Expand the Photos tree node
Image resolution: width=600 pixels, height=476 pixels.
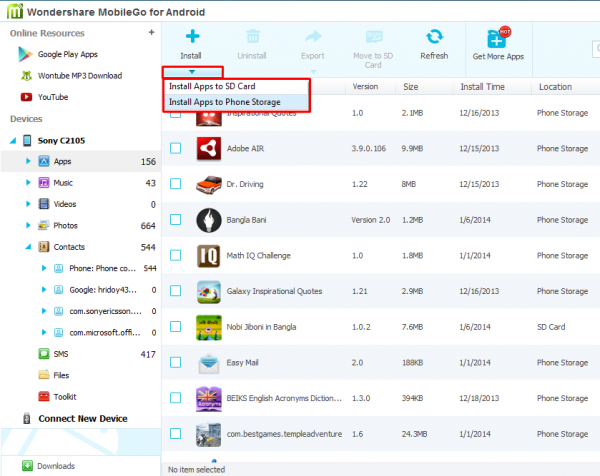[28, 225]
